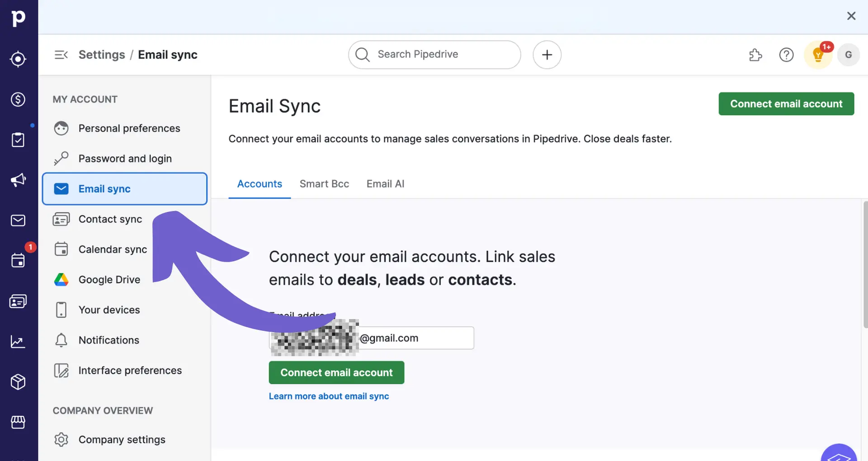Click the Interface preferences pencil icon

point(61,371)
